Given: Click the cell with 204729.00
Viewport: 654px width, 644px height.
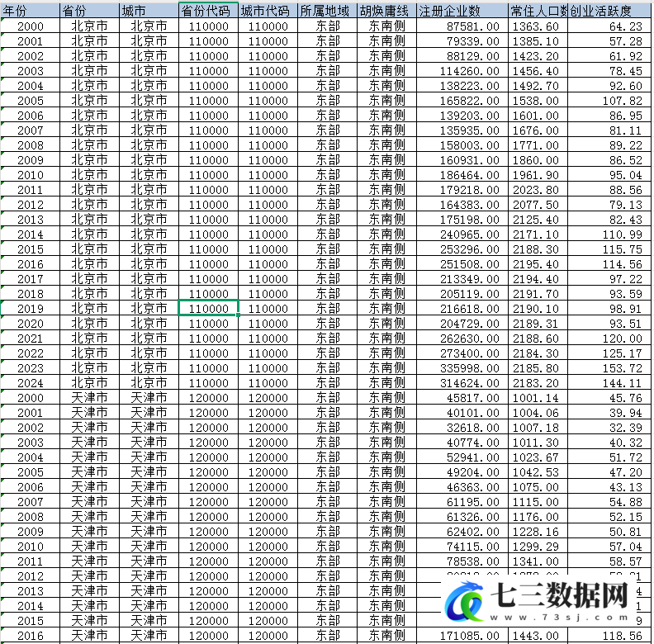Looking at the screenshot, I should coord(462,324).
